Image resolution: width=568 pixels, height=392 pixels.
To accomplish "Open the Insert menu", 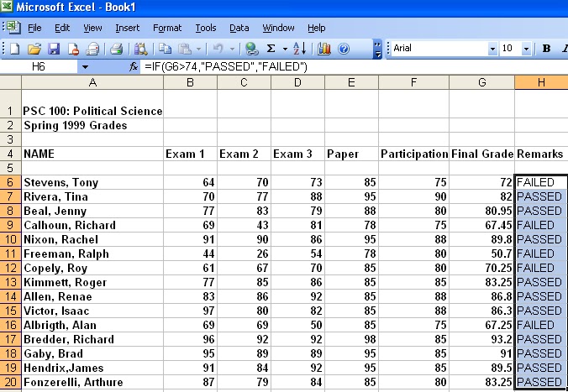I will tap(127, 28).
